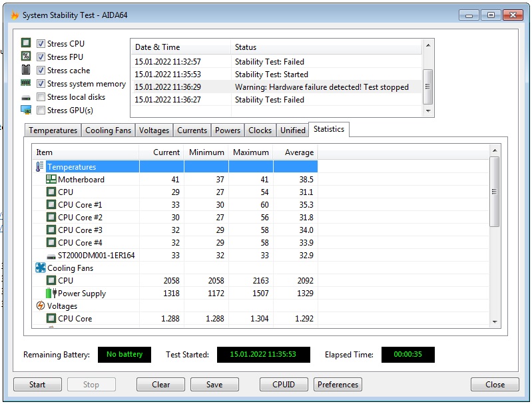Select the log entry dated 11:32:57
Screen dimensions: 532x404
[276, 62]
